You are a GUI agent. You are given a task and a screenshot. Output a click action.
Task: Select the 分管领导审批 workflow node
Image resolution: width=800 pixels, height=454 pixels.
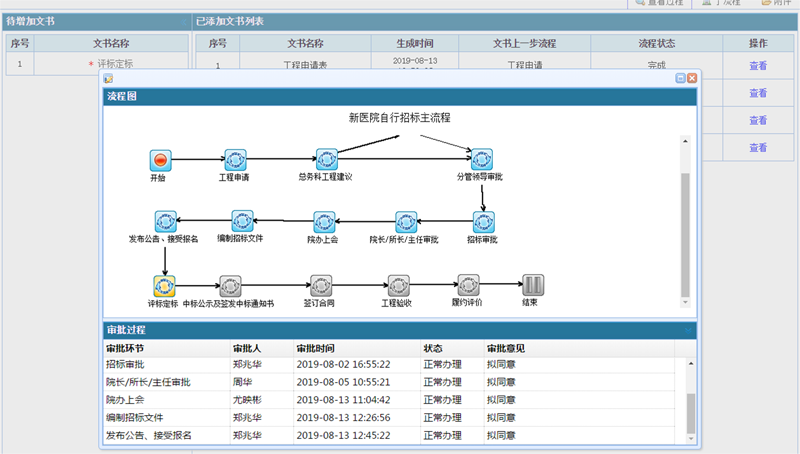click(482, 159)
